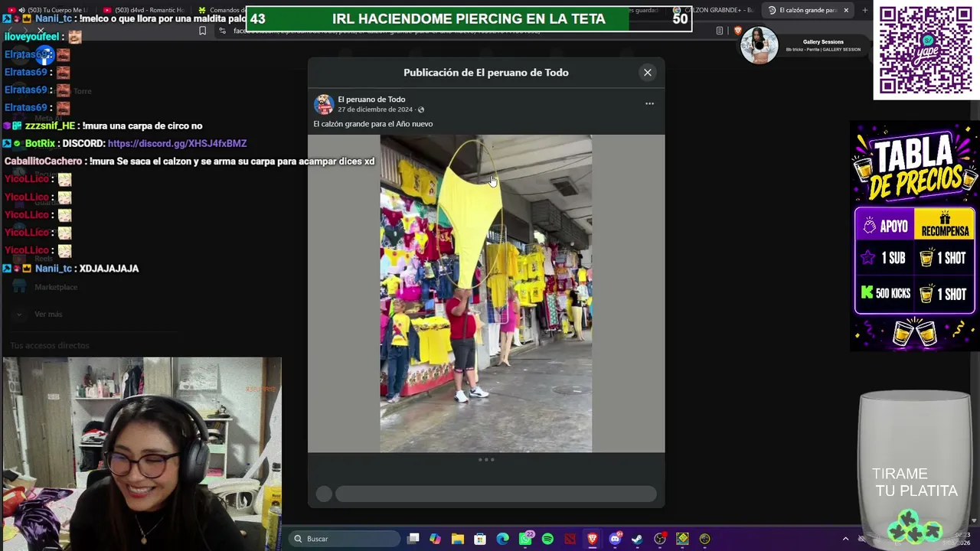
Task: Switch to the d4vd Romantic browser tab
Action: pos(145,10)
